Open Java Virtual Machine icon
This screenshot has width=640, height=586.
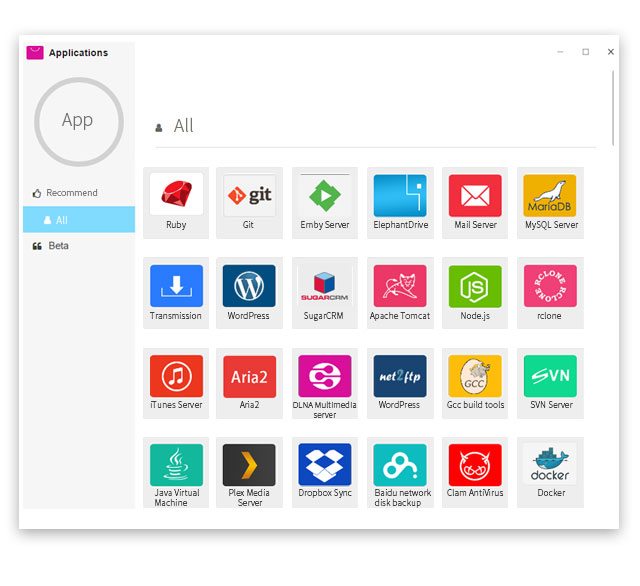click(x=176, y=465)
